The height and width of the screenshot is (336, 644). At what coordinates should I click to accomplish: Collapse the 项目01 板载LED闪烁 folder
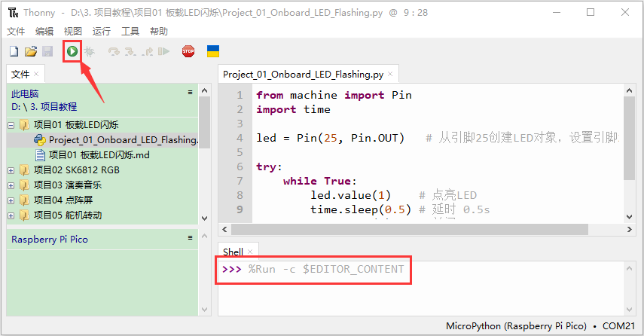click(11, 125)
